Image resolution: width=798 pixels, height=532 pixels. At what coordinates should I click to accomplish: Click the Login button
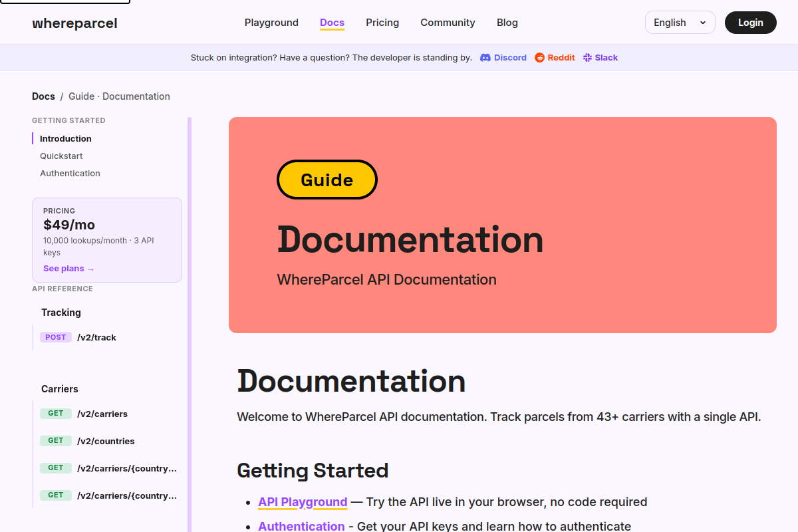[x=750, y=23]
